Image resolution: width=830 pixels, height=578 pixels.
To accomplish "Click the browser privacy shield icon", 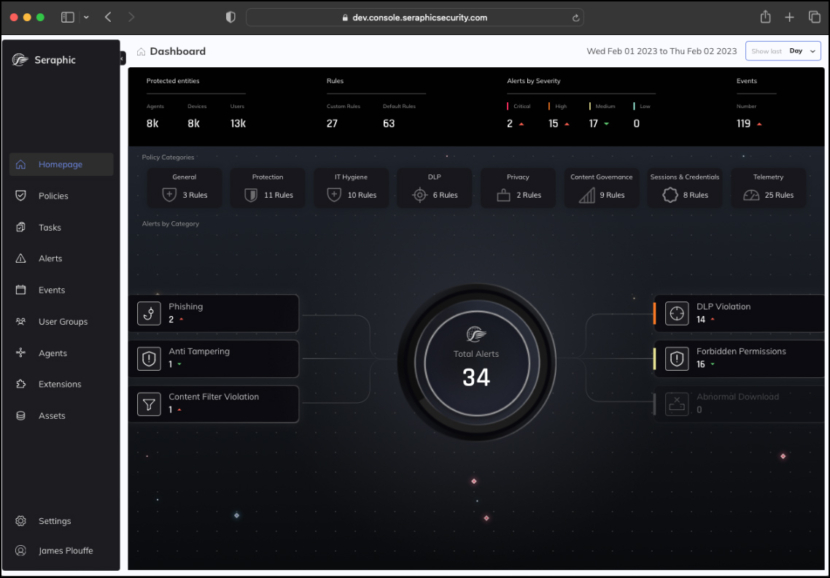I will coord(230,17).
